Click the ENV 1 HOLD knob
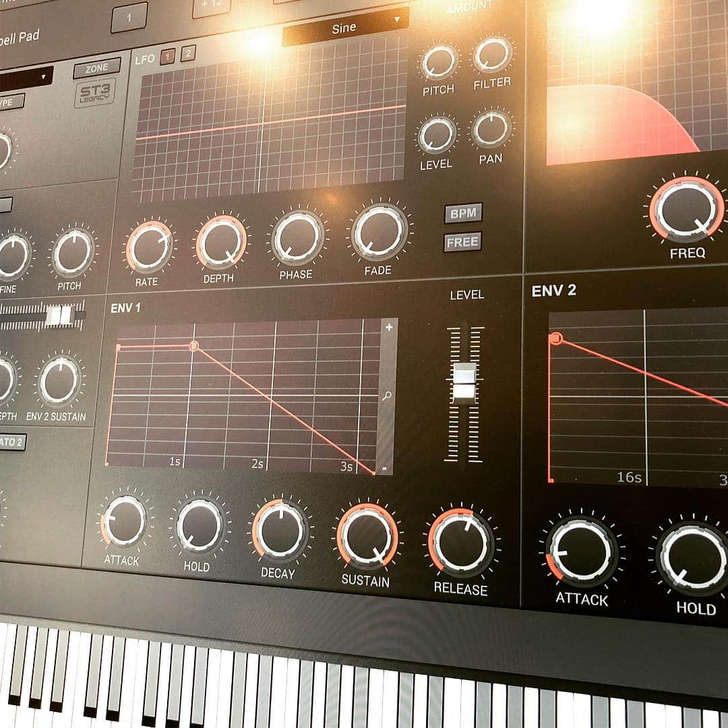 [x=200, y=526]
